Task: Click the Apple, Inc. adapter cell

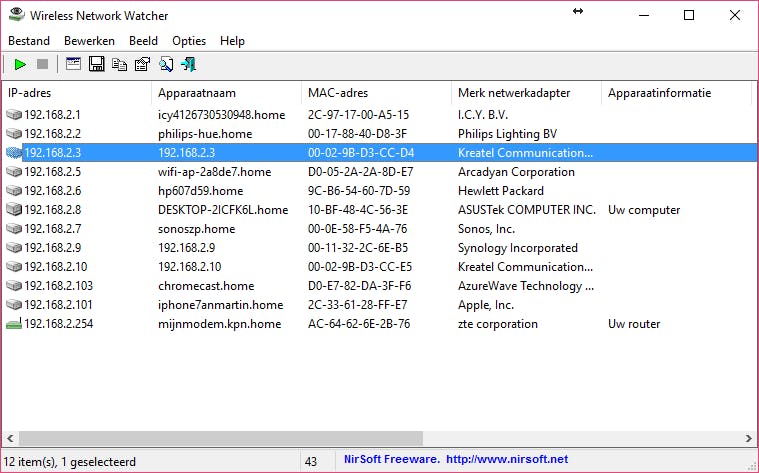Action: click(486, 305)
